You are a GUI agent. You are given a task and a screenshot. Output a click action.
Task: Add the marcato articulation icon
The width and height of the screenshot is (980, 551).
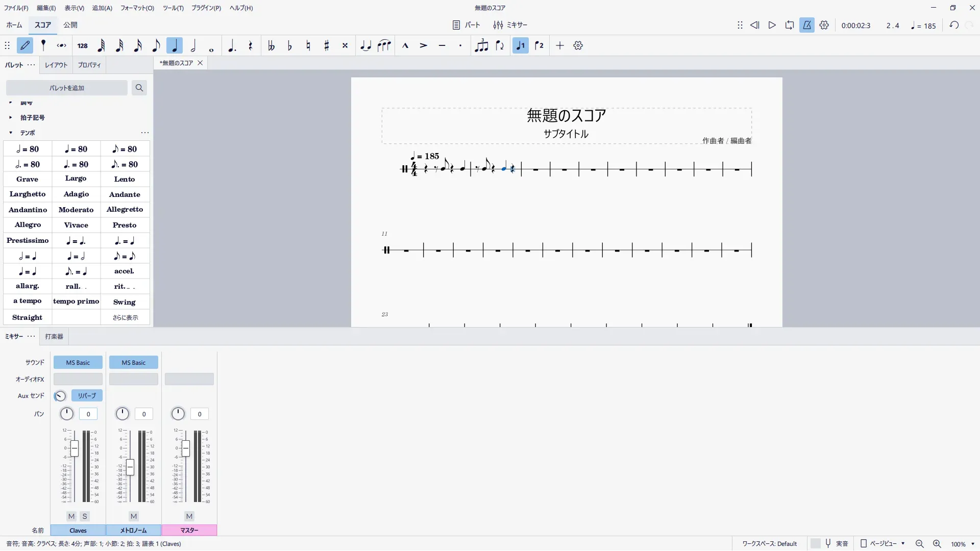pos(405,46)
